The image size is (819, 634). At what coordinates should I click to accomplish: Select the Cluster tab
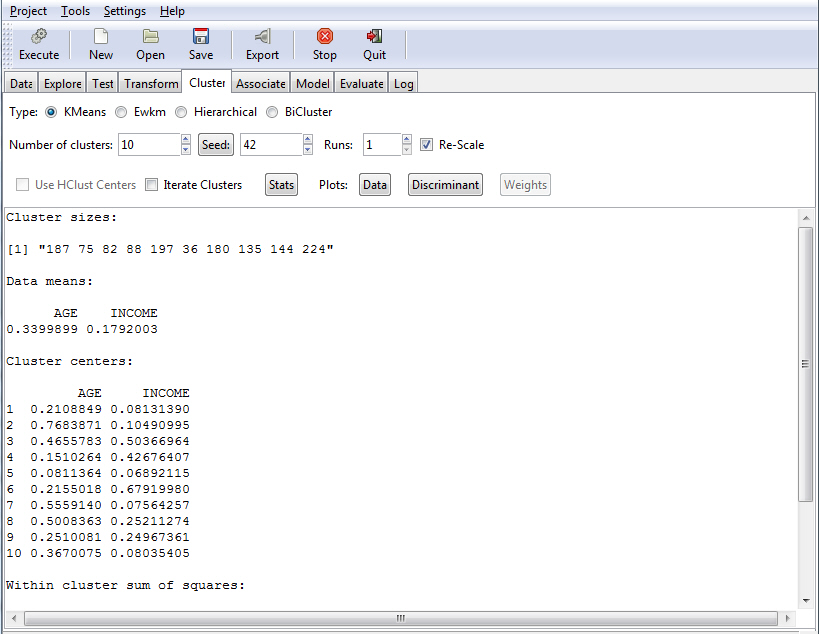click(207, 83)
